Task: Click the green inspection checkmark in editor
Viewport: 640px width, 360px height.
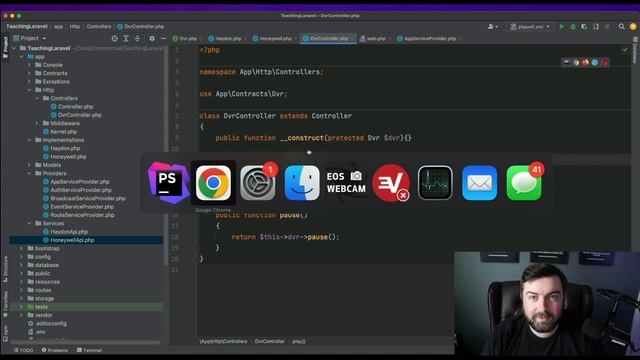Action: [x=625, y=50]
